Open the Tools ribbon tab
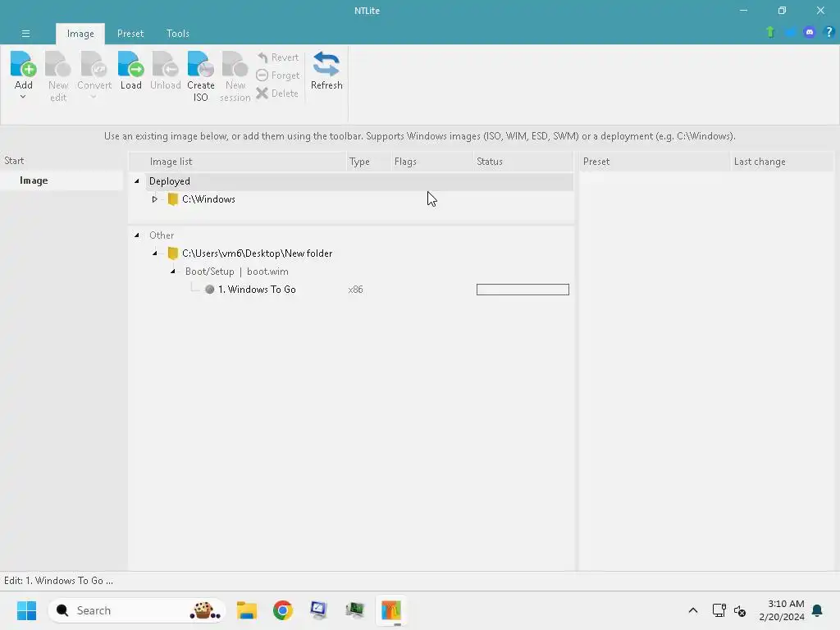Viewport: 840px width, 630px height. coord(178,33)
